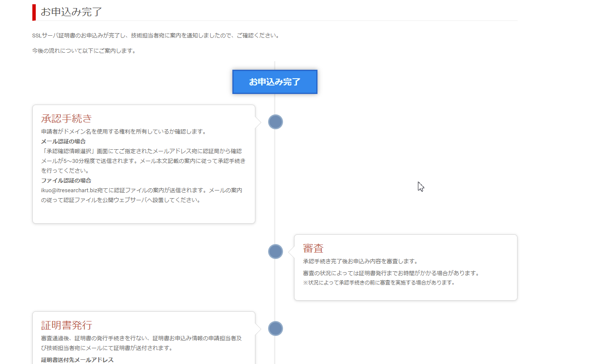Click the callout arrow on 証明書発行 card
This screenshot has width=589, height=364.
tap(258, 329)
